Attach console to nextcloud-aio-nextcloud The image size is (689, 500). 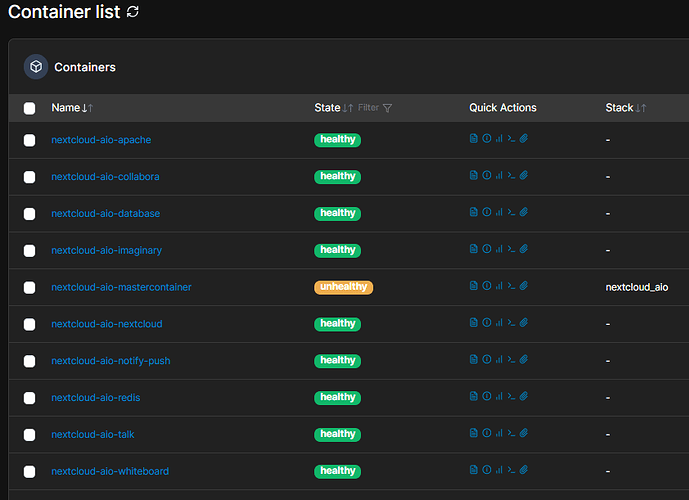click(x=523, y=324)
